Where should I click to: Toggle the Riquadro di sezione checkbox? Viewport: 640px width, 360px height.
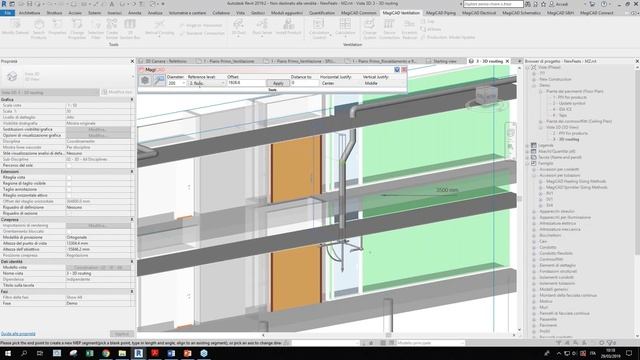(69, 213)
